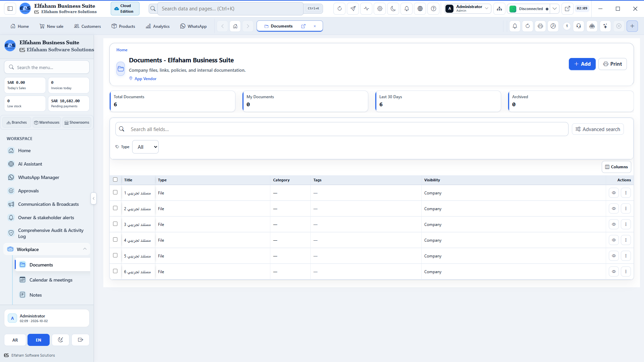
Task: Open the actions menu for مستند تجريبي 4
Action: pyautogui.click(x=626, y=240)
